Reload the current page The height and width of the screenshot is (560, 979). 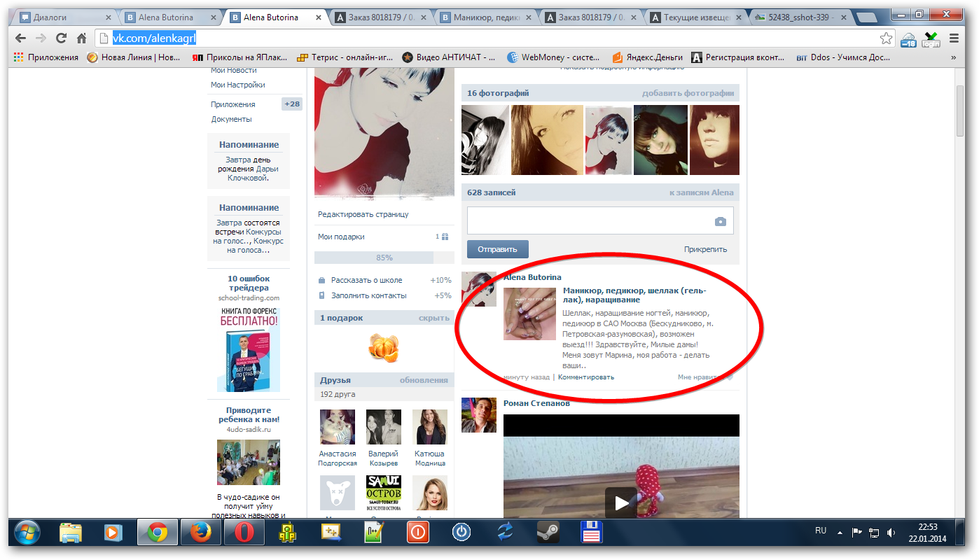point(62,38)
